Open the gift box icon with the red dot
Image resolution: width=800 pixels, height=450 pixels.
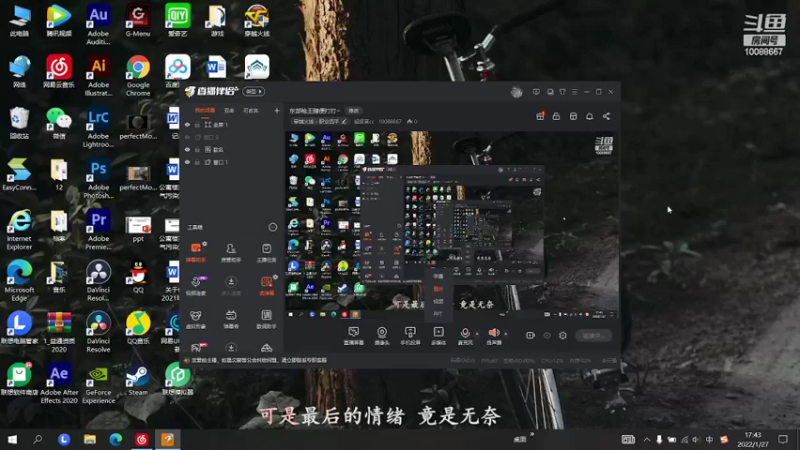click(x=540, y=116)
